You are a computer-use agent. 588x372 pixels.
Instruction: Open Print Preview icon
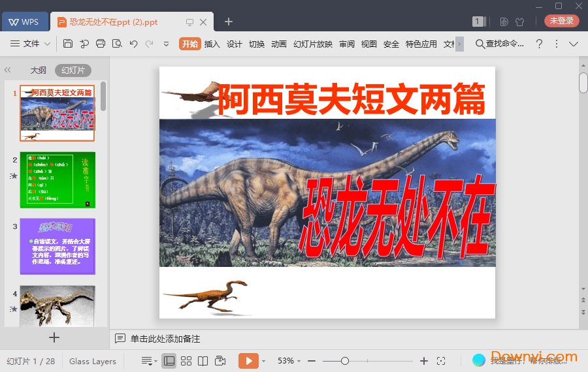[x=117, y=44]
